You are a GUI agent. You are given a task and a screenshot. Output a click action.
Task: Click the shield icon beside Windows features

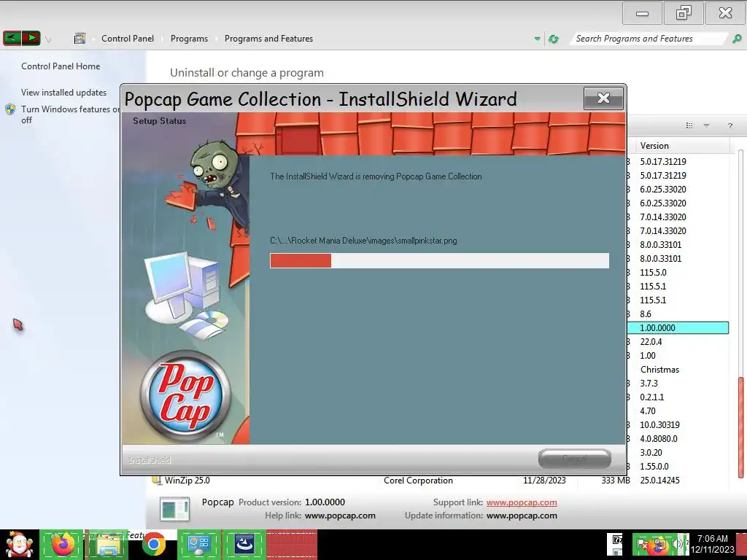(x=10, y=109)
